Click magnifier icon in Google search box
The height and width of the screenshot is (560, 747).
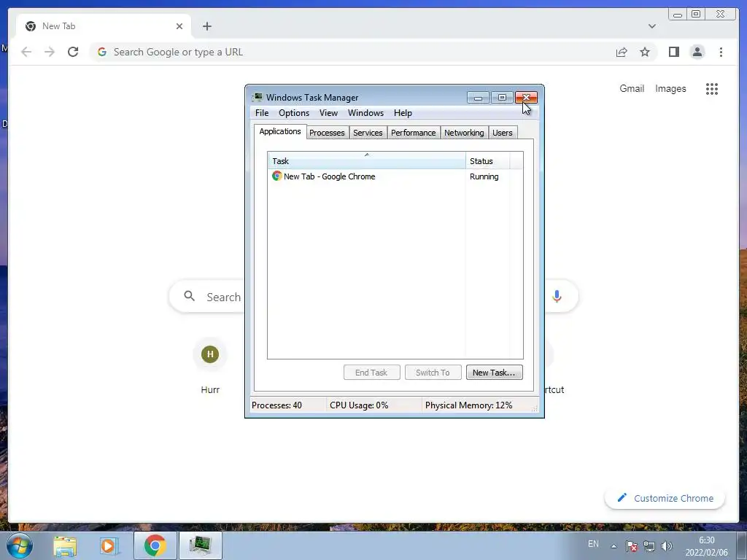point(189,296)
